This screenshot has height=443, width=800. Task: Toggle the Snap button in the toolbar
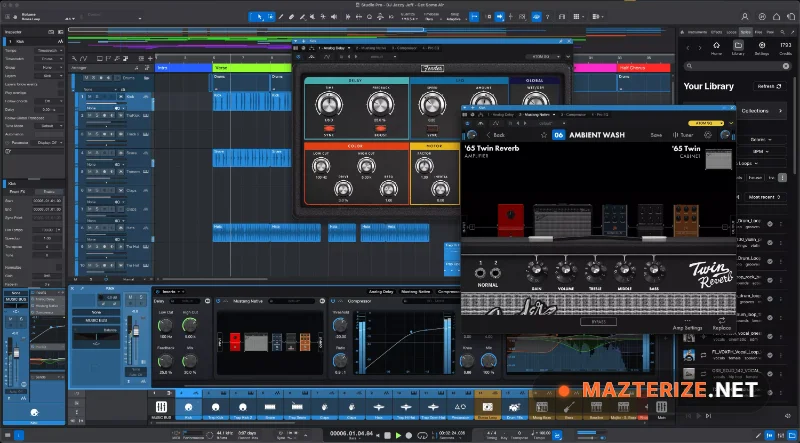(x=474, y=17)
